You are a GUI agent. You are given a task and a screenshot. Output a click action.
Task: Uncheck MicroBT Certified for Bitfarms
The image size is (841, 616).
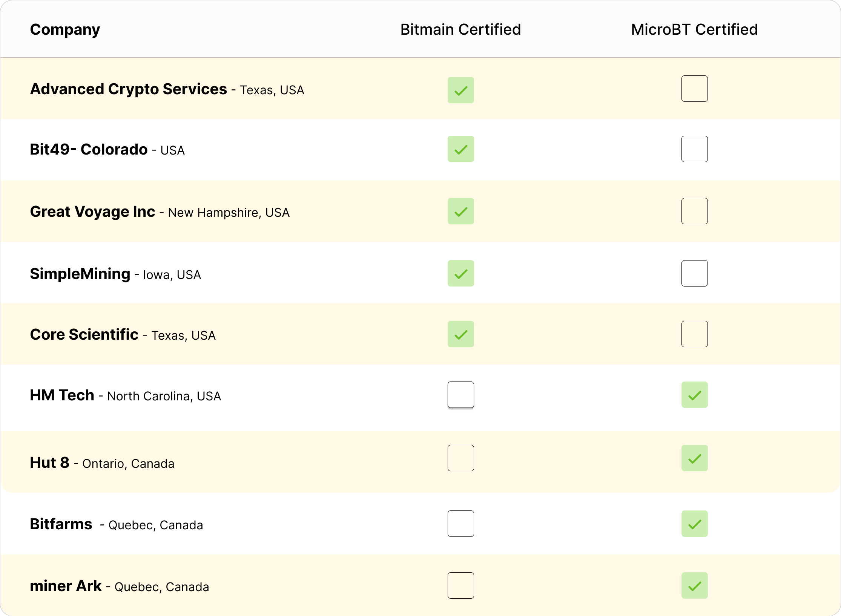pyautogui.click(x=695, y=523)
